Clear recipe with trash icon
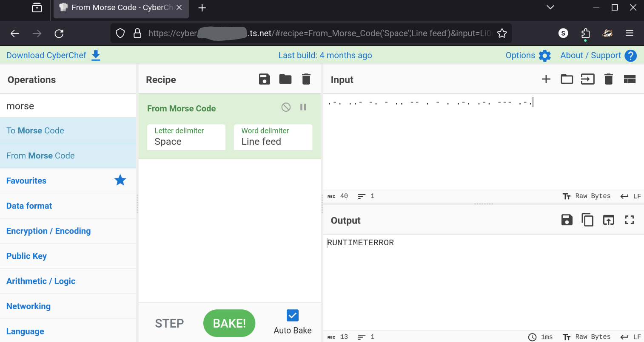Image resolution: width=644 pixels, height=342 pixels. click(306, 79)
